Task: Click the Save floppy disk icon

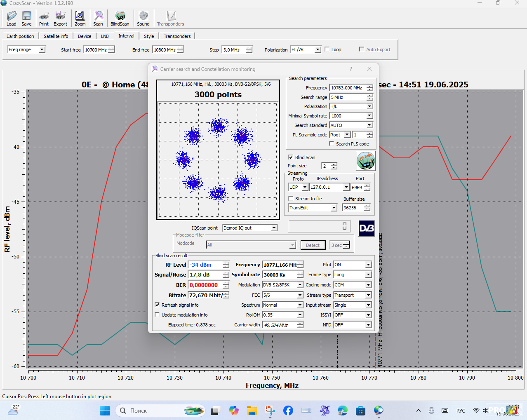Action: [26, 18]
